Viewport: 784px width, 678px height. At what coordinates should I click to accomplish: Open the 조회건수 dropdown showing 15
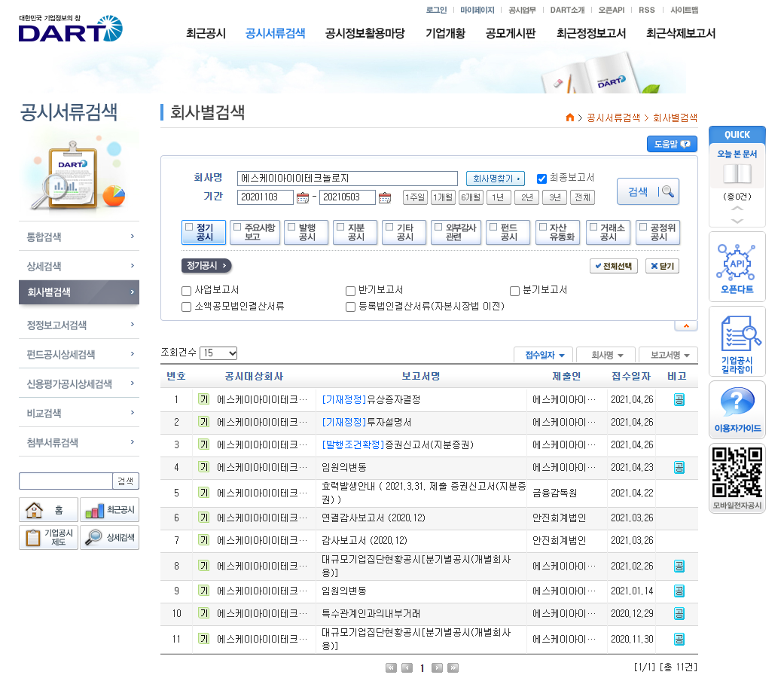[218, 353]
